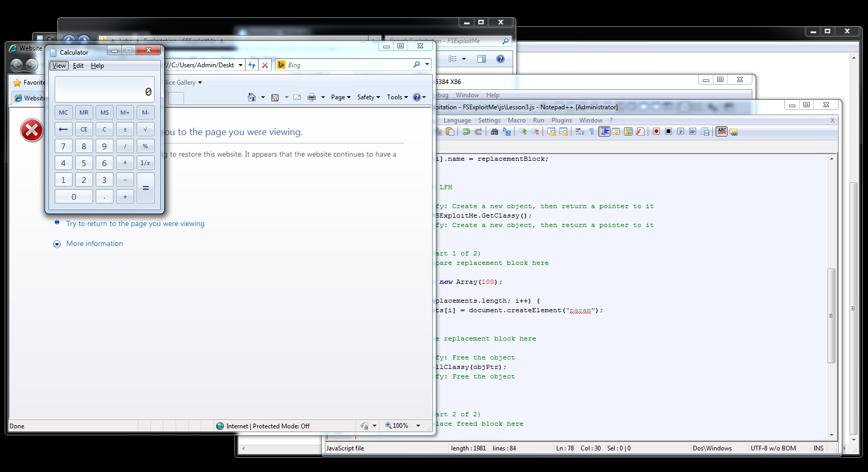Toggle sign with calculator plus-minus key
Image resolution: width=868 pixels, height=472 pixels.
(125, 129)
